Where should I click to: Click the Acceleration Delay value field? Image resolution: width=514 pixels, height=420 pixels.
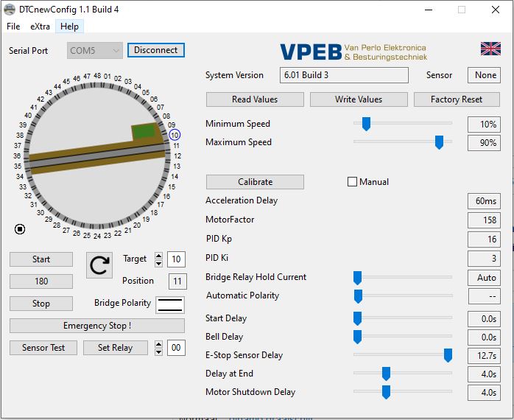[484, 200]
